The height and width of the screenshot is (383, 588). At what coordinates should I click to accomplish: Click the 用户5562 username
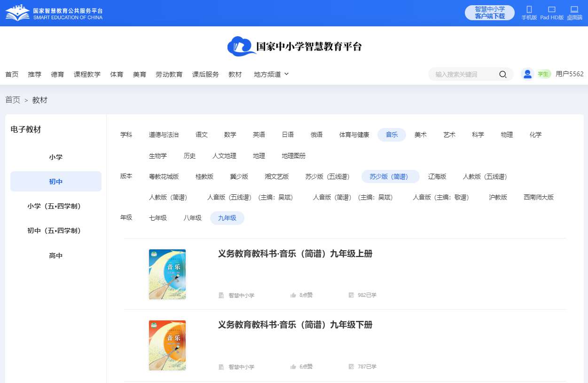tap(570, 74)
